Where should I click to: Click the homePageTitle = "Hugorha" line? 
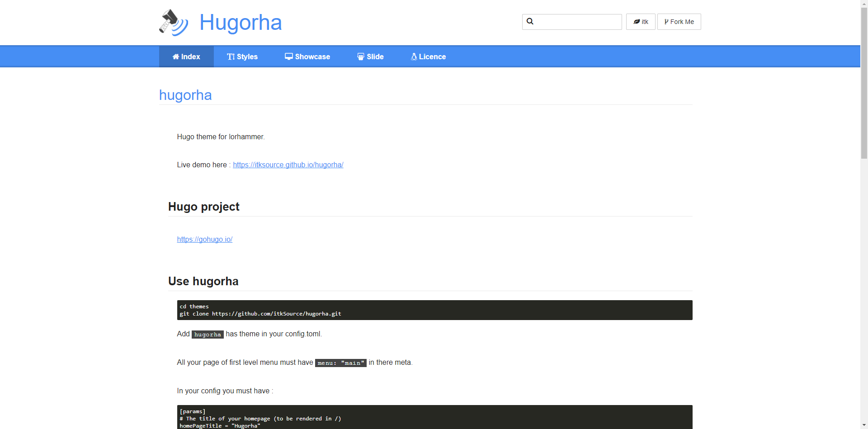220,426
